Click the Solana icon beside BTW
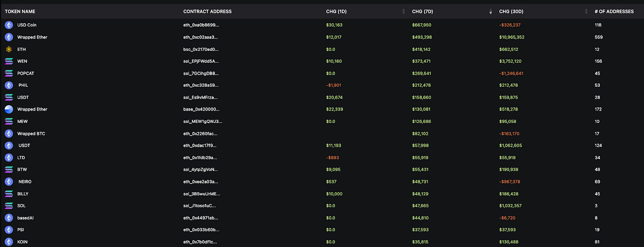The image size is (644, 247). pos(8,170)
